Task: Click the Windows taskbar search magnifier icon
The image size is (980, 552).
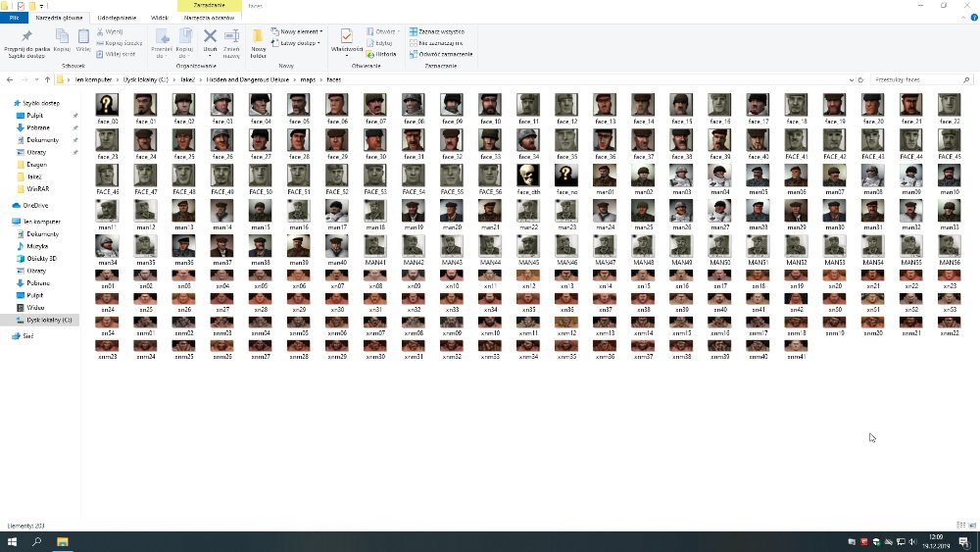Action: [x=37, y=541]
